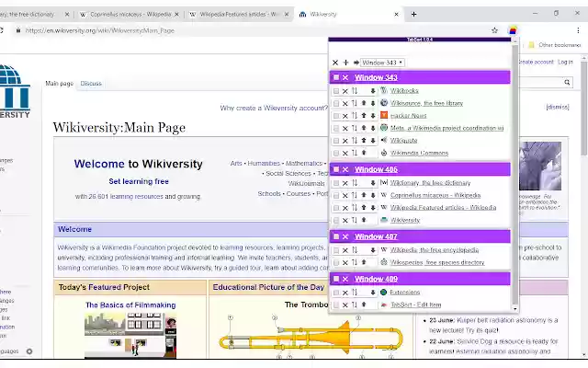This screenshot has height=368, width=588.
Task: Tick the checkbox for the Wiktionary row
Action: [x=336, y=183]
